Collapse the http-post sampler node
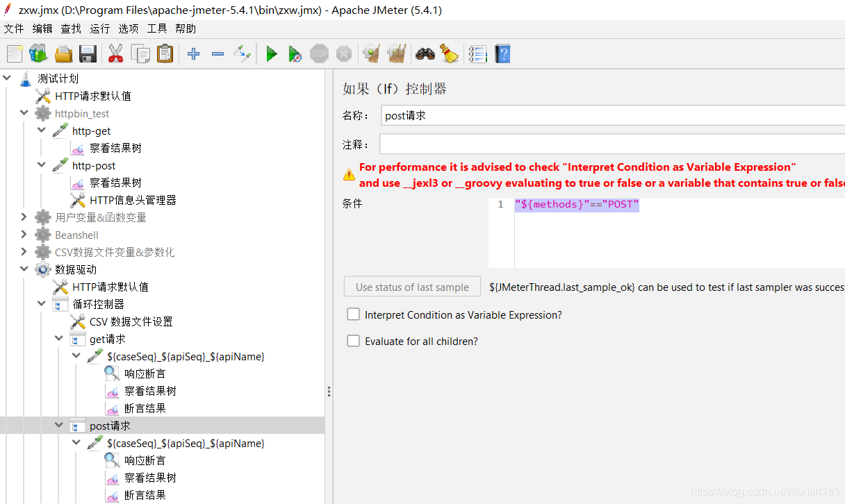The image size is (845, 504). (42, 165)
